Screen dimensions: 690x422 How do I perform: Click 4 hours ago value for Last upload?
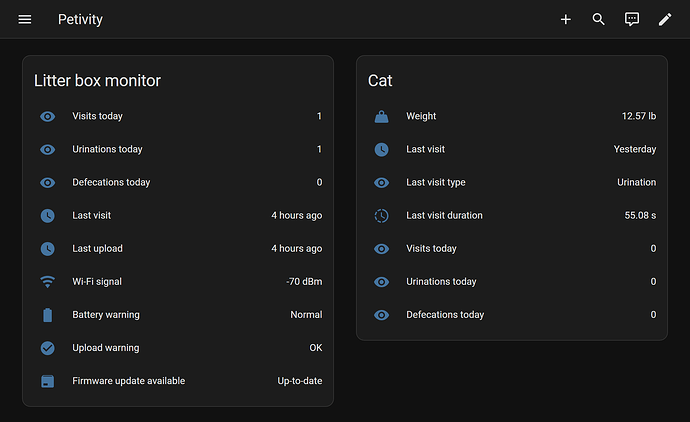pyautogui.click(x=297, y=249)
